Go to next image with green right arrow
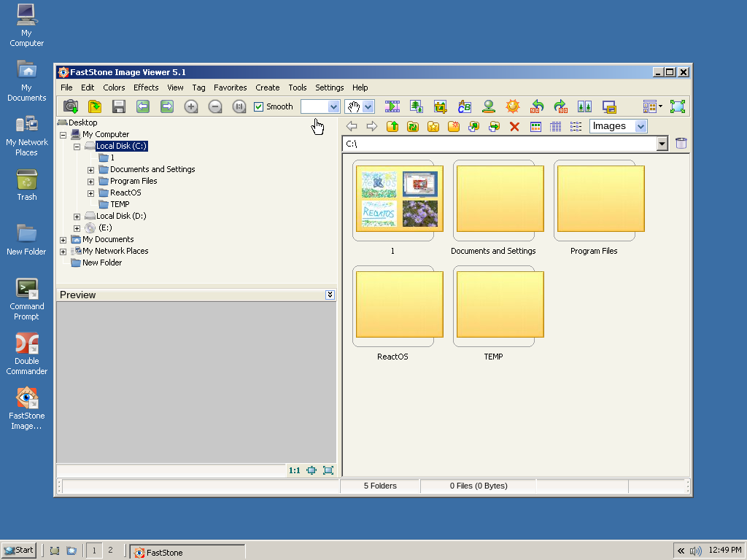Viewport: 747px width, 560px height. coord(167,106)
